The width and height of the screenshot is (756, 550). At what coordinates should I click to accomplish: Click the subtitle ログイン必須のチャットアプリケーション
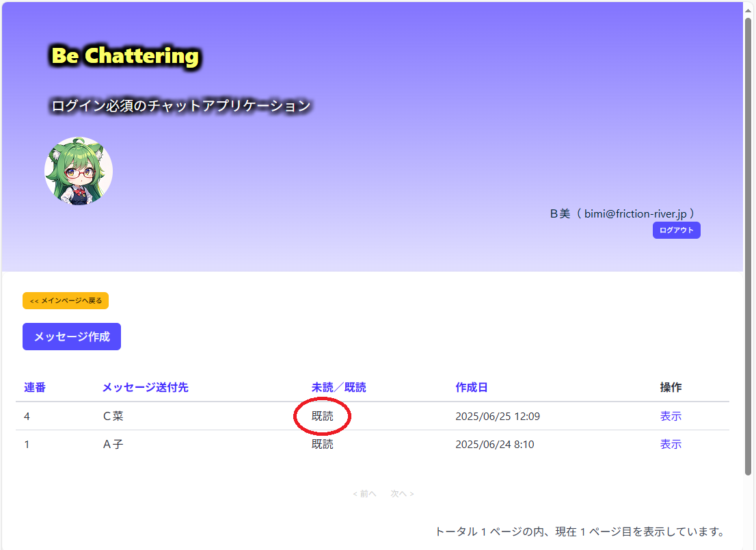[181, 105]
